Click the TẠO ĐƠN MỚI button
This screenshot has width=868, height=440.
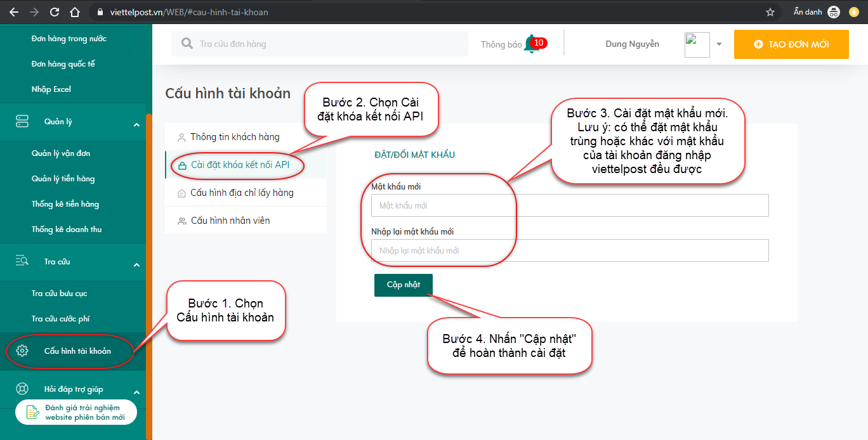coord(791,44)
